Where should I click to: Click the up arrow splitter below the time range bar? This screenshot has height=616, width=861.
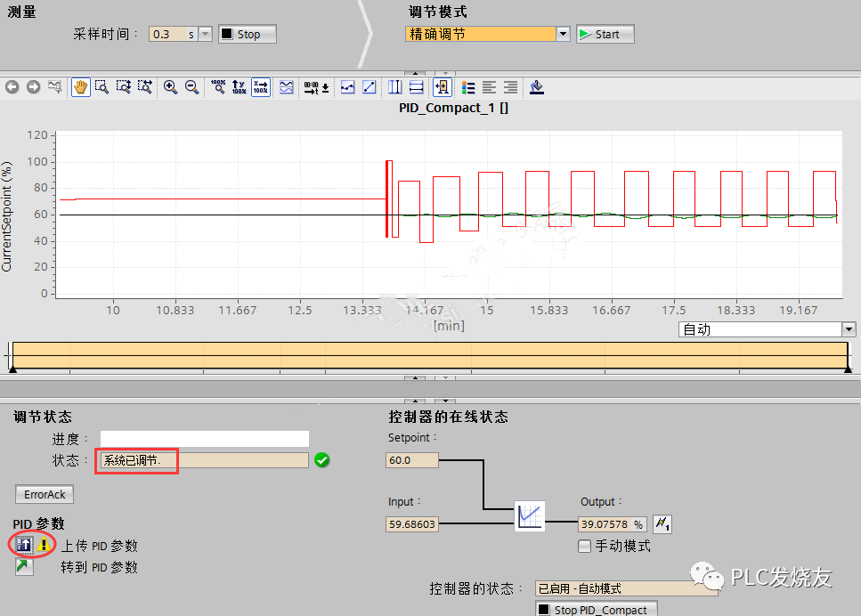tap(415, 377)
